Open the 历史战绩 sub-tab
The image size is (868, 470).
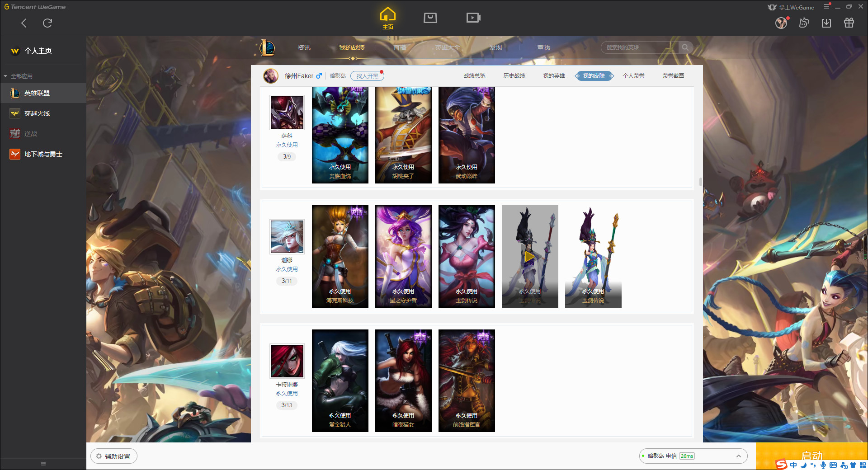[514, 76]
